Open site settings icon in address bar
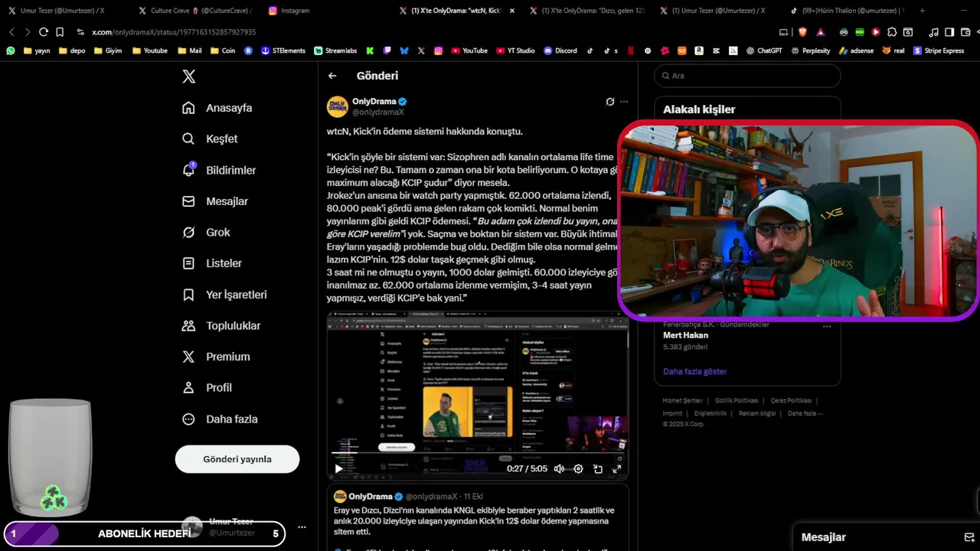This screenshot has width=980, height=551. pyautogui.click(x=80, y=32)
